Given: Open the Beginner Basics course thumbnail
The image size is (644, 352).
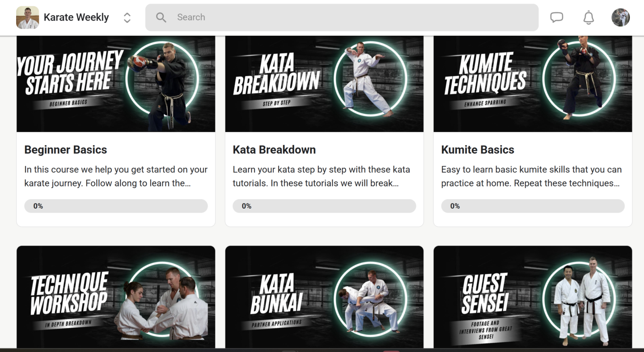Looking at the screenshot, I should [116, 84].
